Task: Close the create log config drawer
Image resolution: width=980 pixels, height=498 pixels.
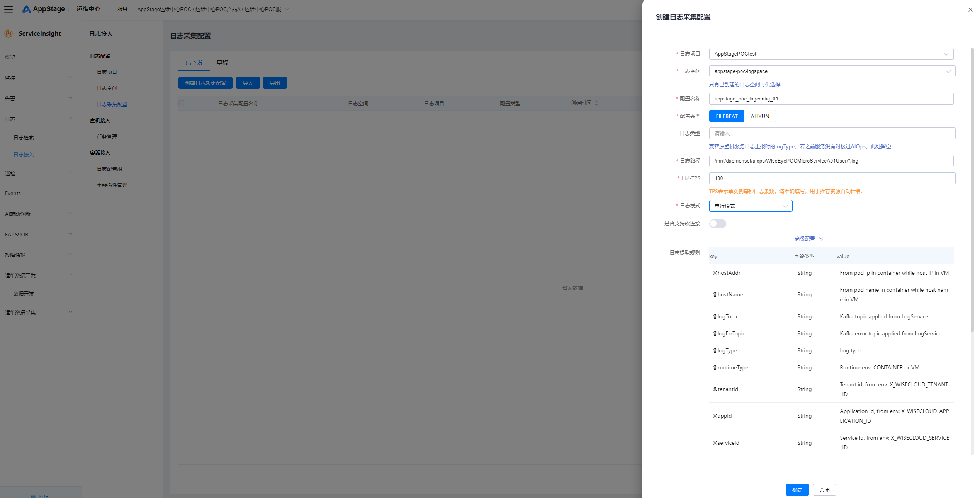Action: (970, 10)
